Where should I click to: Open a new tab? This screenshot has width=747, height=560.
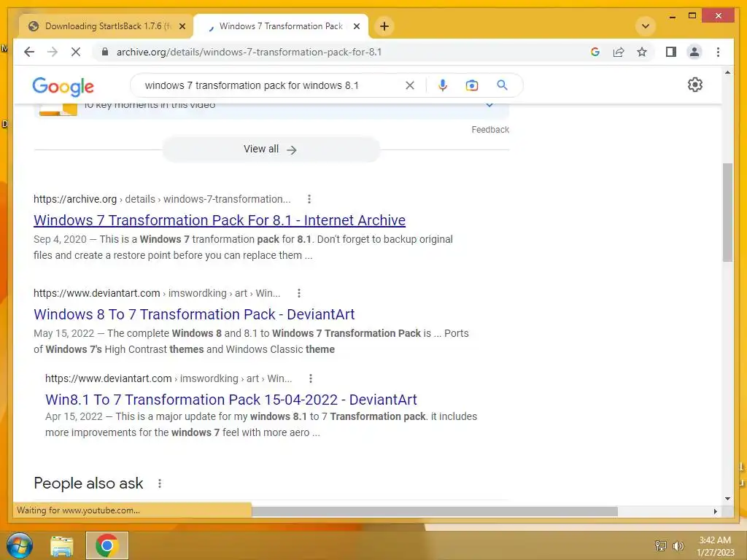point(384,26)
